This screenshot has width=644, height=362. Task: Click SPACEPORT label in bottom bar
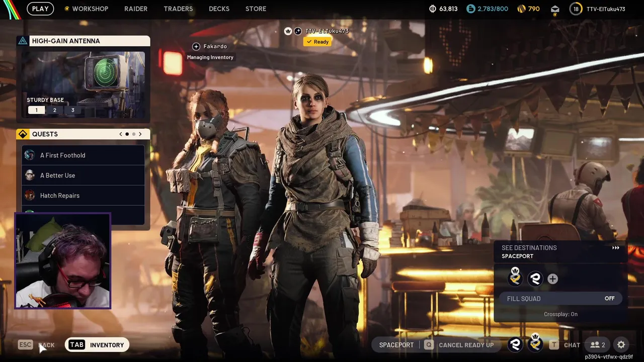tap(396, 345)
